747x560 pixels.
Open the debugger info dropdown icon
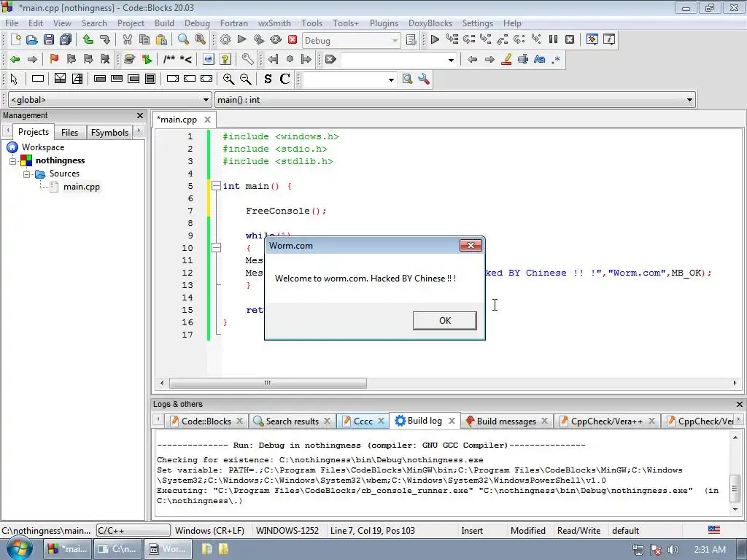tap(609, 39)
